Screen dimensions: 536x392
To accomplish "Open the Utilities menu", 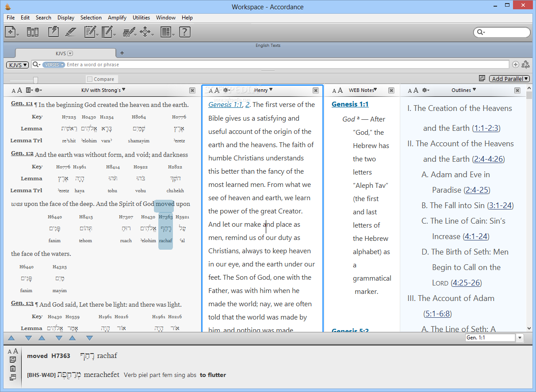I will tap(142, 18).
